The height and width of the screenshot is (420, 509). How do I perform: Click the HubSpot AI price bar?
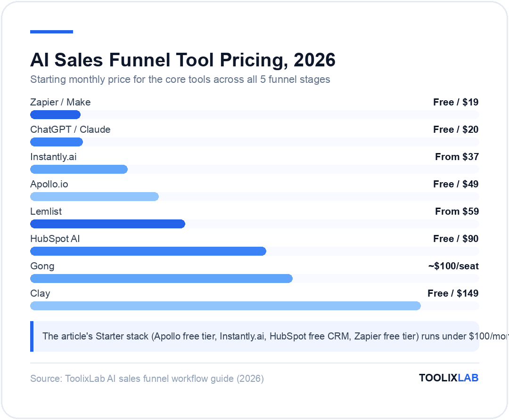148,251
